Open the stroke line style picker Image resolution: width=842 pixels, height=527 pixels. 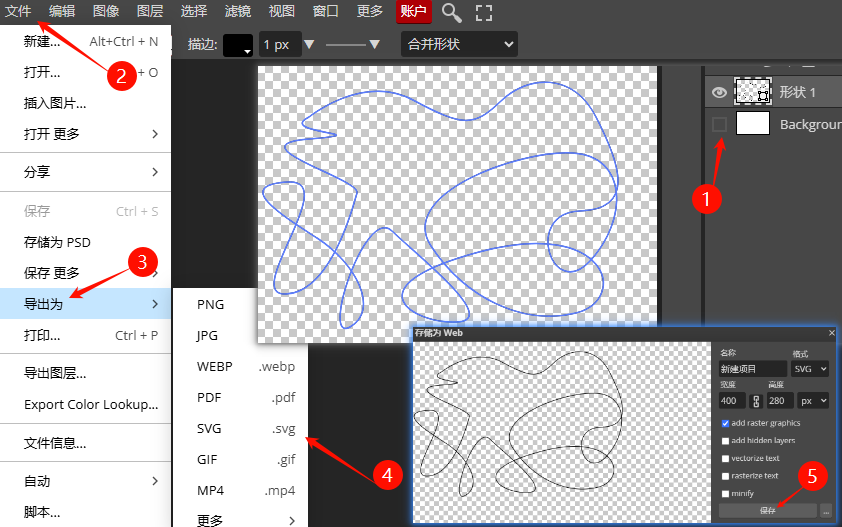click(352, 45)
